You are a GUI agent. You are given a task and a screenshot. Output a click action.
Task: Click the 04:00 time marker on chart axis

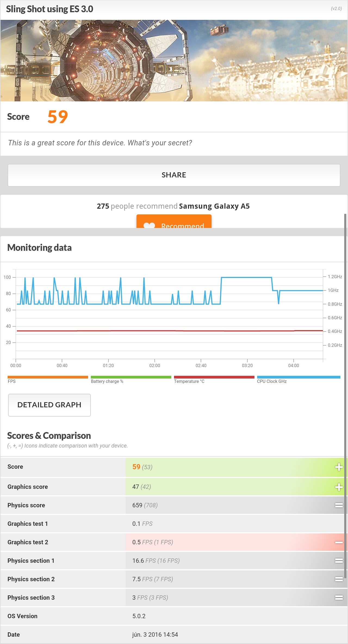[294, 365]
